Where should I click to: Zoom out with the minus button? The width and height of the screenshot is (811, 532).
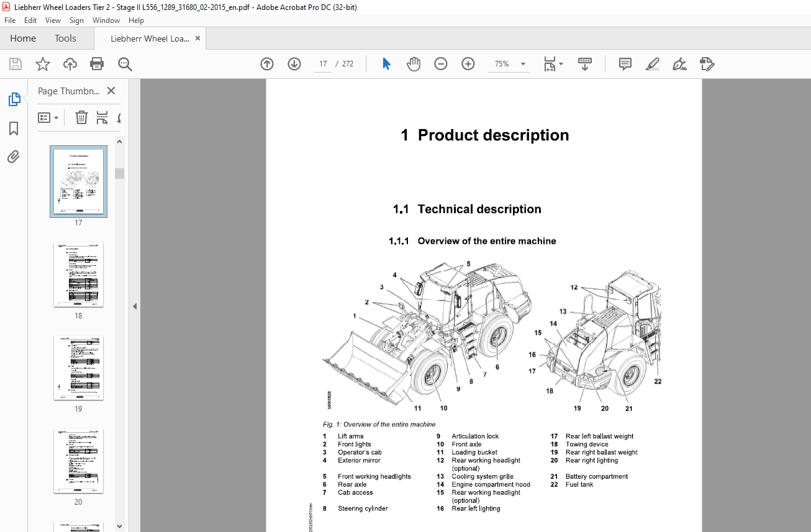441,64
